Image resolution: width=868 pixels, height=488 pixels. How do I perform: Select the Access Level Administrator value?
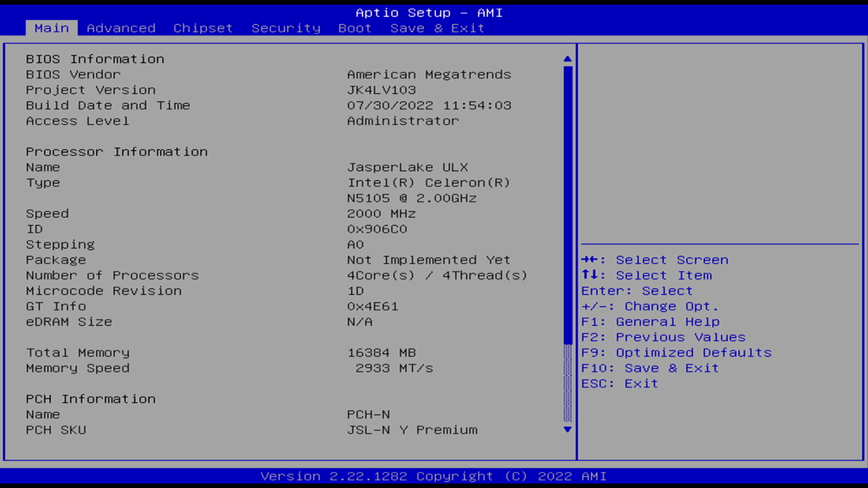[x=403, y=121]
